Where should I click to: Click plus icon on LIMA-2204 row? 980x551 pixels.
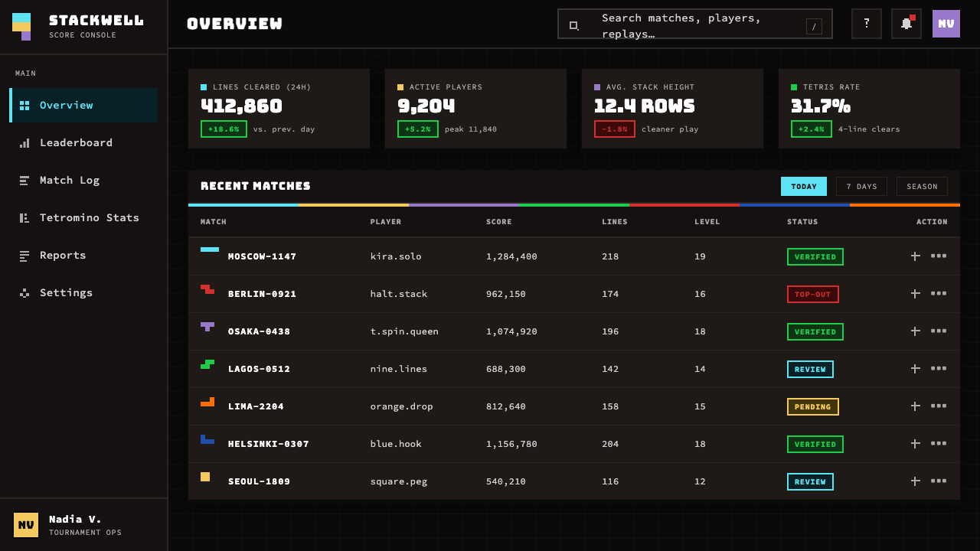pyautogui.click(x=916, y=406)
